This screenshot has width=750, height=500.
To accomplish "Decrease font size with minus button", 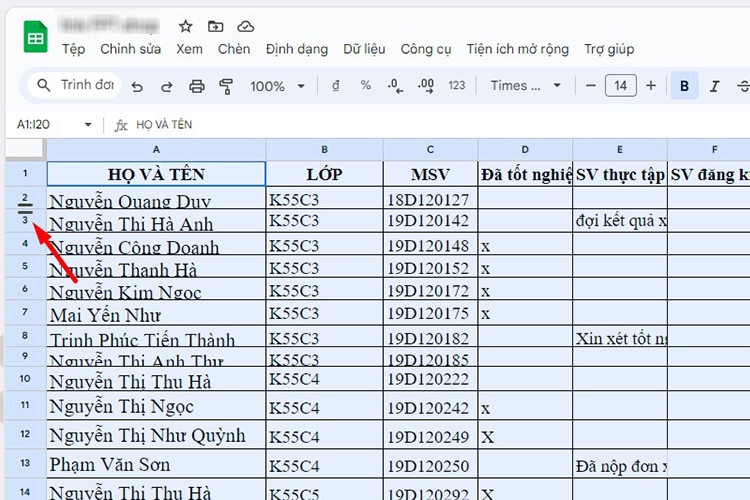I will click(591, 86).
